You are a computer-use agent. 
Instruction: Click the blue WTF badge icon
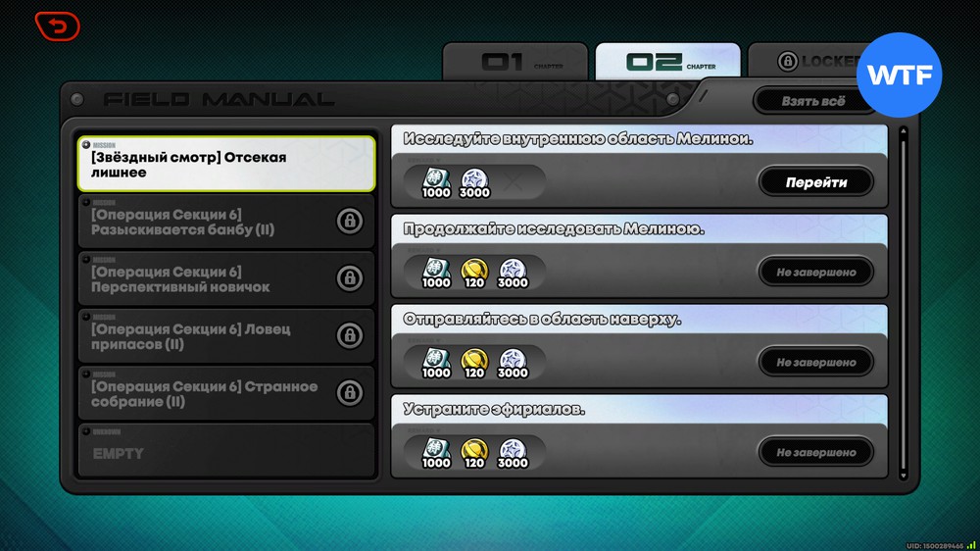899,75
